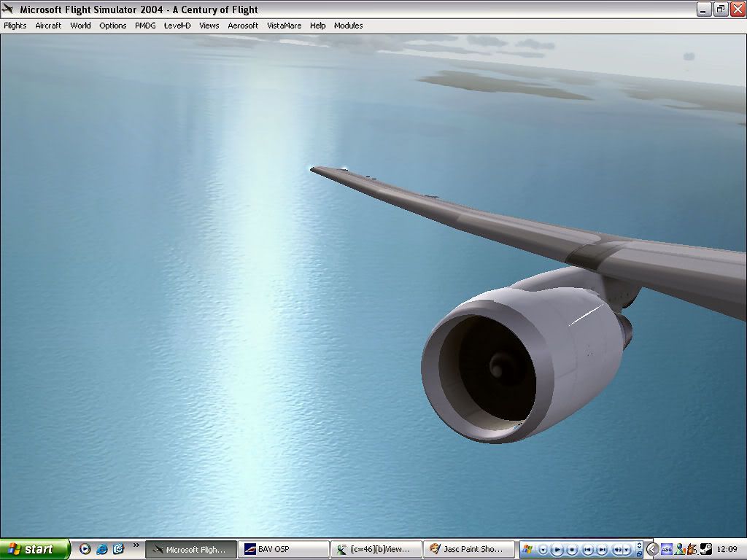Open the media toolbar volume dropdown arrow
Viewport: 747px width, 560px height.
pos(628,550)
